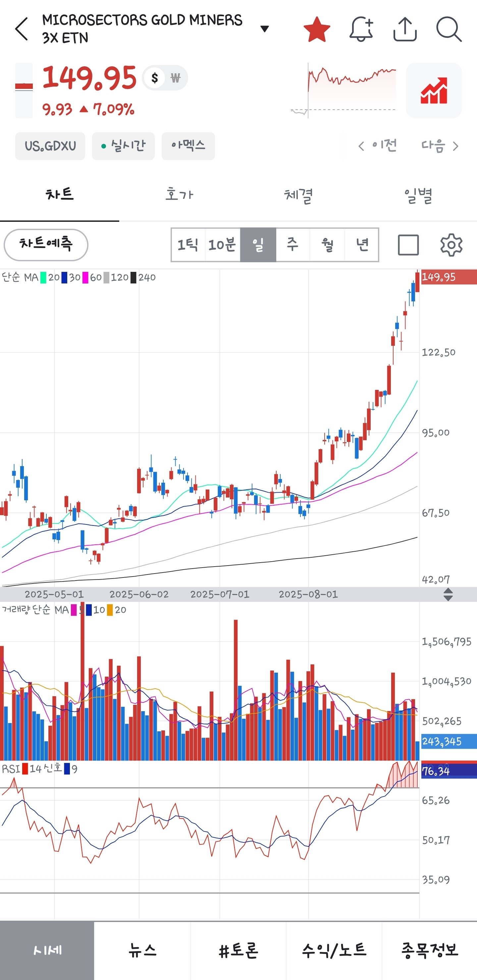Select the 차트 tab

[60, 195]
